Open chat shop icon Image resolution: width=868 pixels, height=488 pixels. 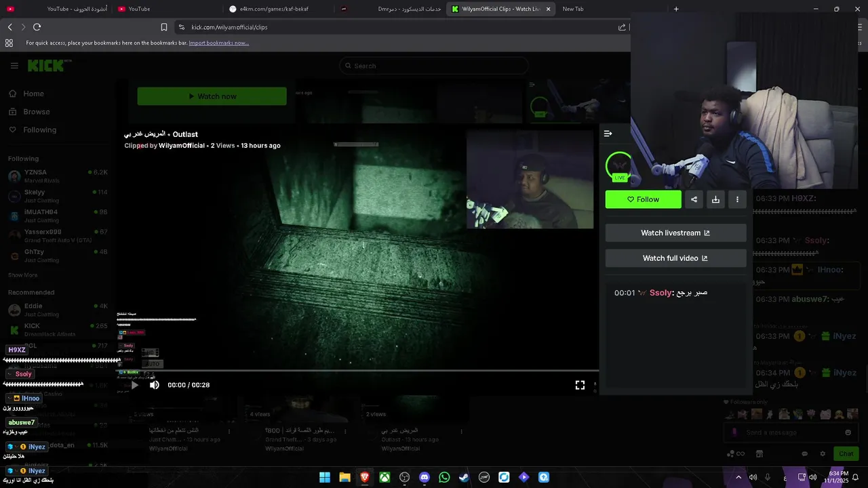759,453
